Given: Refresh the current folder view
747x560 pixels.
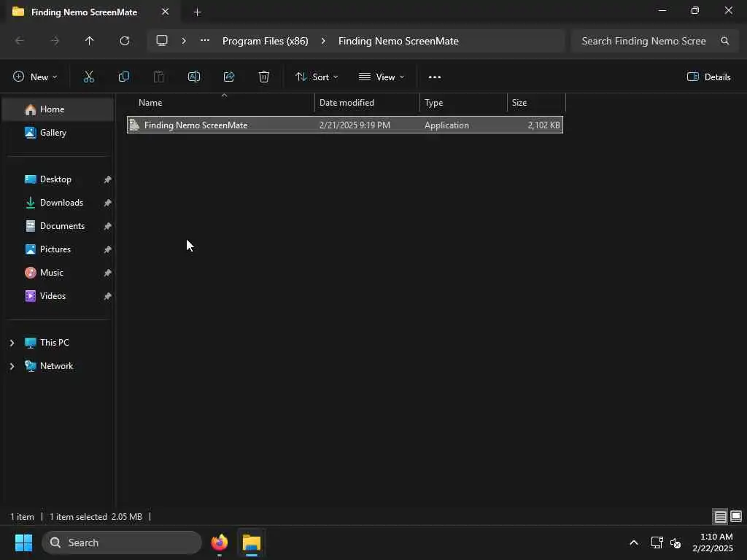Looking at the screenshot, I should 125,41.
